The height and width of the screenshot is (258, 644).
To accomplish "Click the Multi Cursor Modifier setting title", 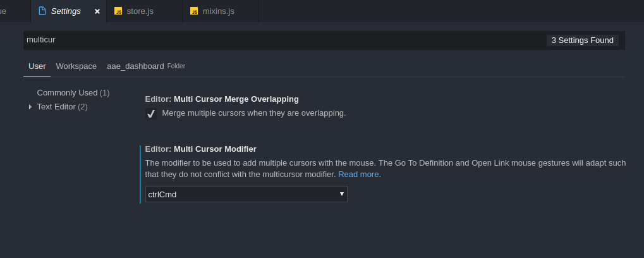I will (x=200, y=149).
